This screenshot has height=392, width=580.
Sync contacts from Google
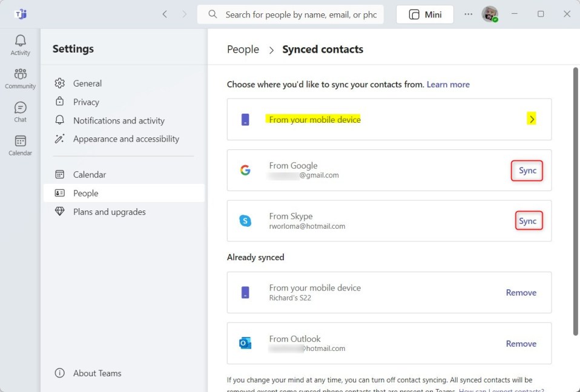click(x=527, y=171)
